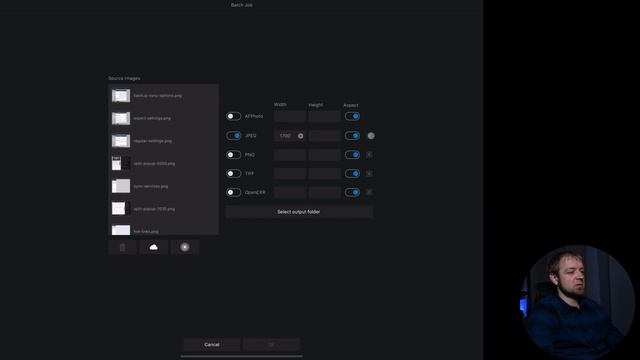
Task: Select the third source image, regular settings.png
Action: (x=163, y=141)
